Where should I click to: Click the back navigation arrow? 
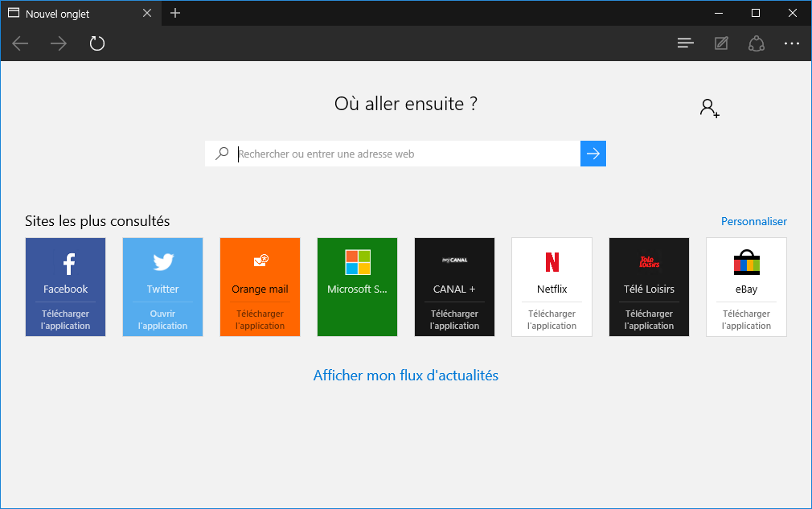click(21, 43)
